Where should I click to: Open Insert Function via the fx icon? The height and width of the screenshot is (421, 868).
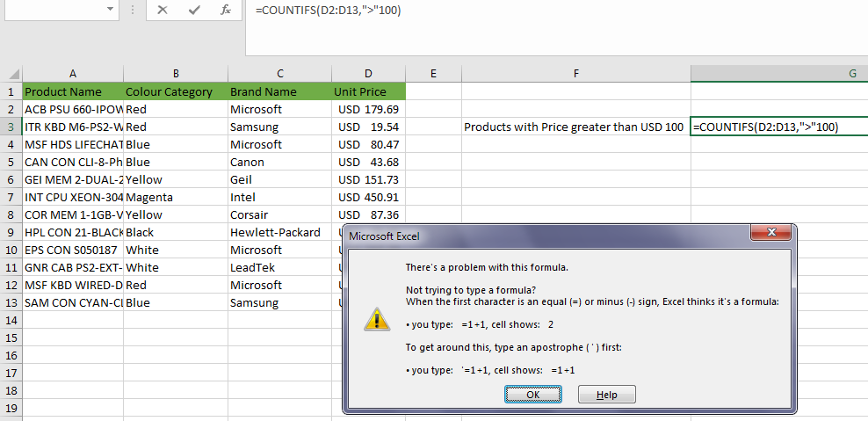pos(225,10)
